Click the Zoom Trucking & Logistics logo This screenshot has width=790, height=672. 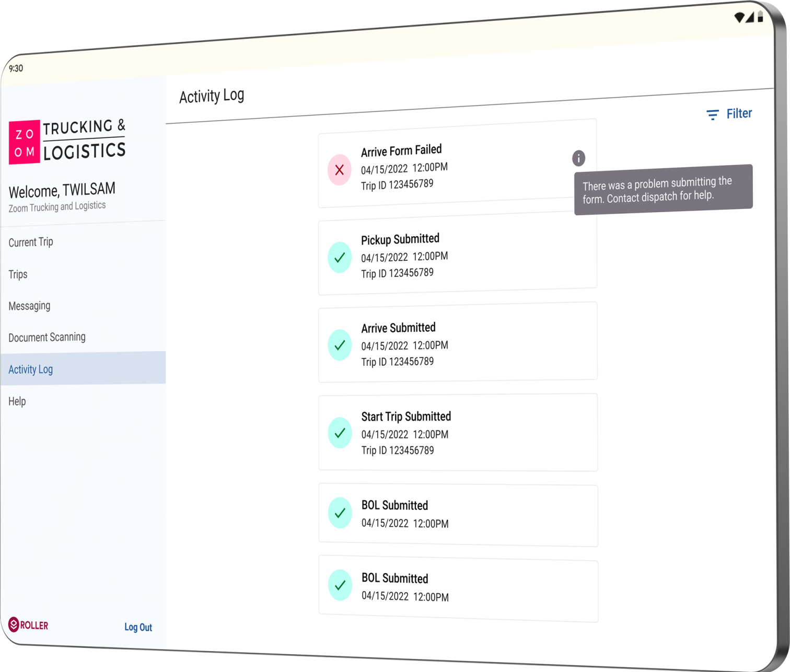[x=67, y=141]
